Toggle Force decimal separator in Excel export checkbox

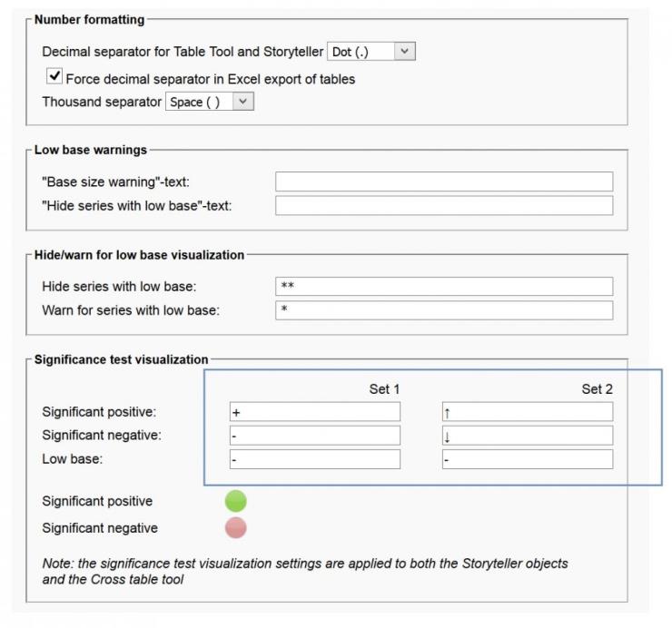pos(54,77)
